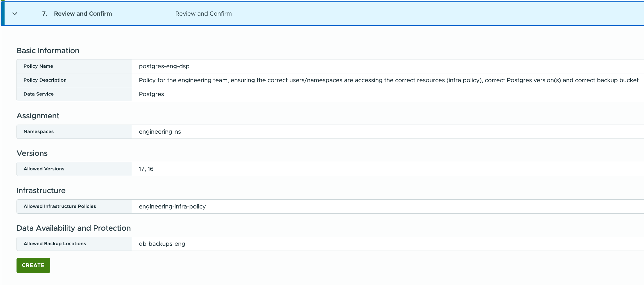Click the postgres-eng-dsp policy name value
The width and height of the screenshot is (644, 285).
(164, 66)
